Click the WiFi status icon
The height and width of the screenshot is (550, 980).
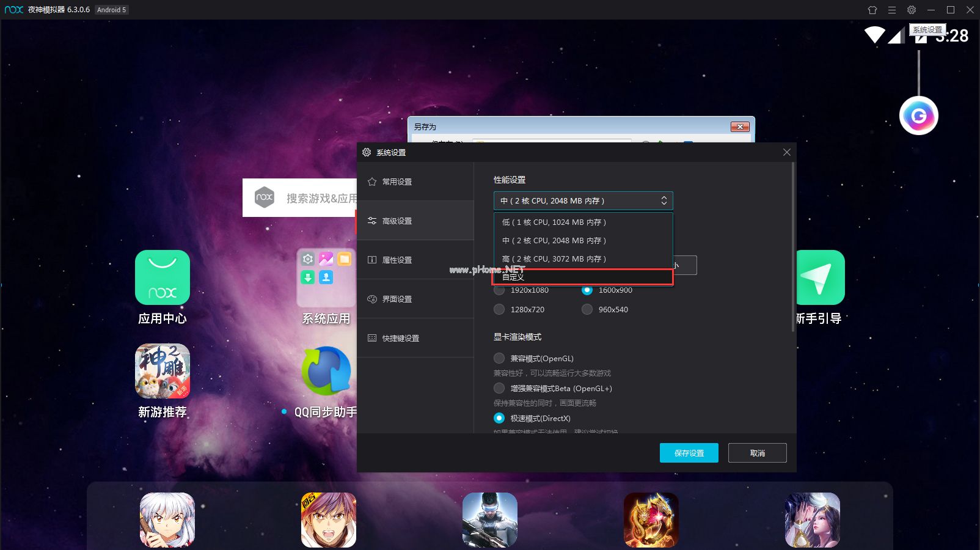click(875, 35)
